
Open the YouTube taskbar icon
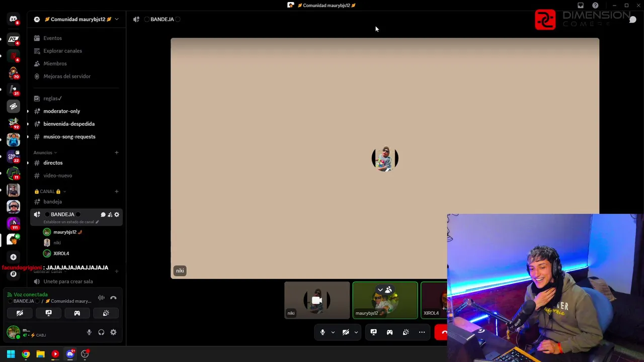click(x=55, y=354)
